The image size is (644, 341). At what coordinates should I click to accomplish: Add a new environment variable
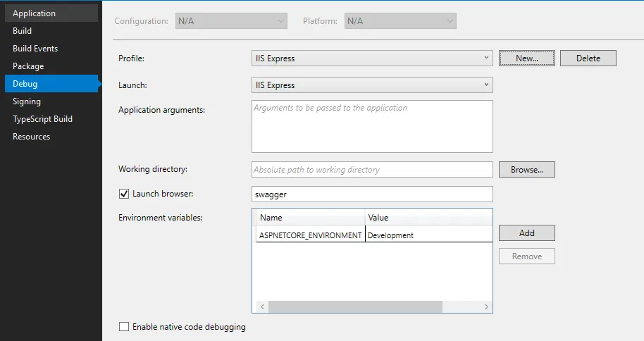(527, 233)
